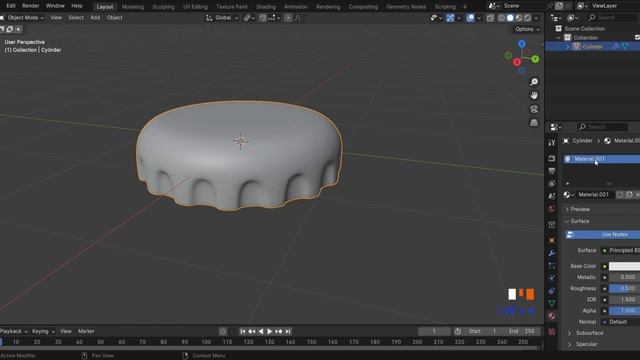This screenshot has width=640, height=360.
Task: Jump to previous keyframe
Action: click(x=251, y=331)
